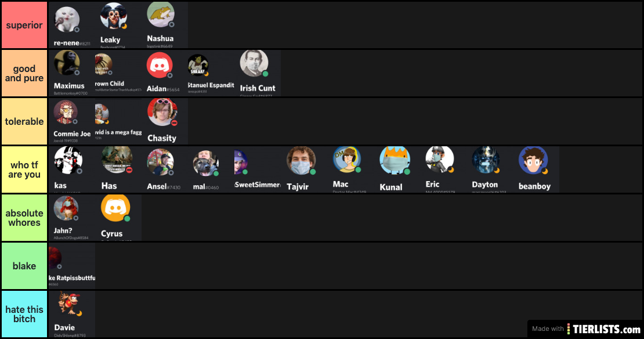The width and height of the screenshot is (644, 339).
Task: Click the re-nene cat avatar
Action: [x=67, y=20]
